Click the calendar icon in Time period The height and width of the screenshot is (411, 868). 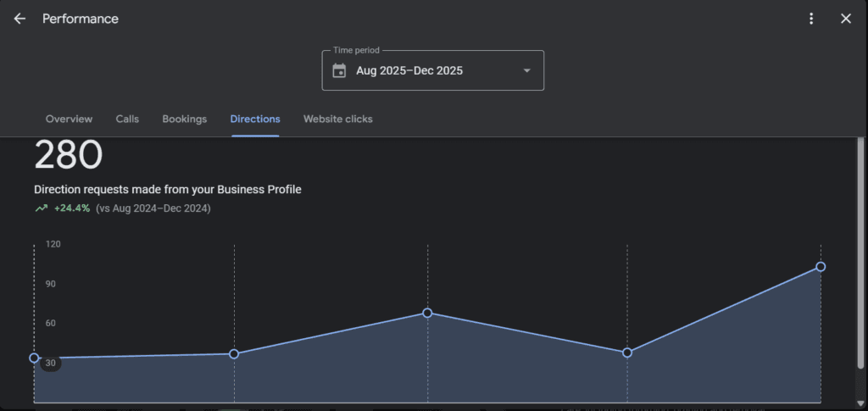(339, 70)
